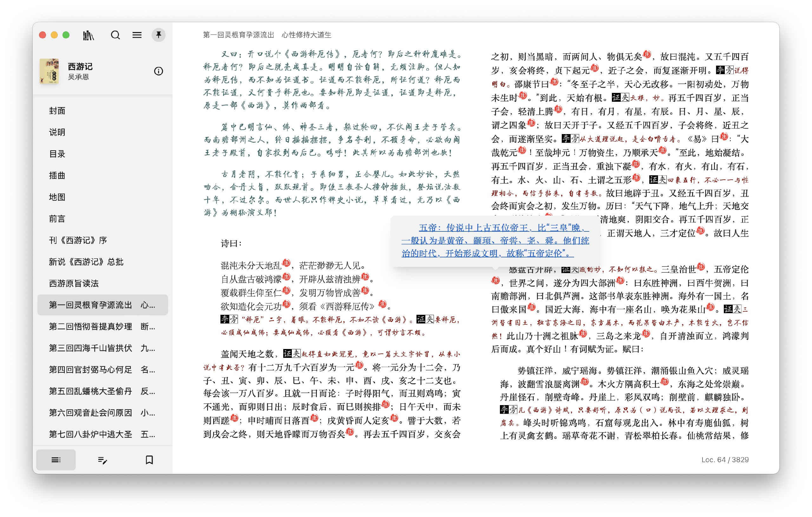Open chapter 第七回八卦炉中逃大圣
Image resolution: width=812 pixels, height=517 pixels.
pos(102,435)
